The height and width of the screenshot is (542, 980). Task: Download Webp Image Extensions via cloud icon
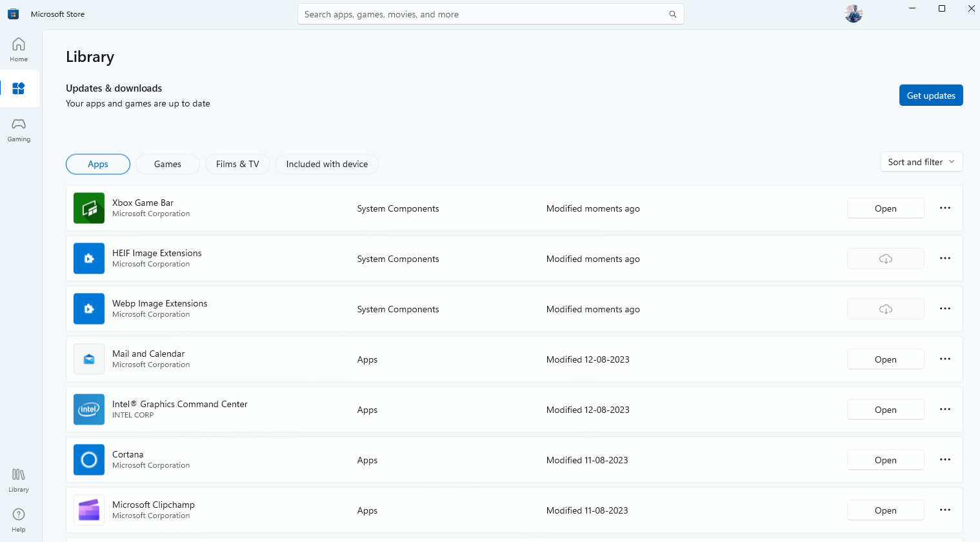[885, 309]
